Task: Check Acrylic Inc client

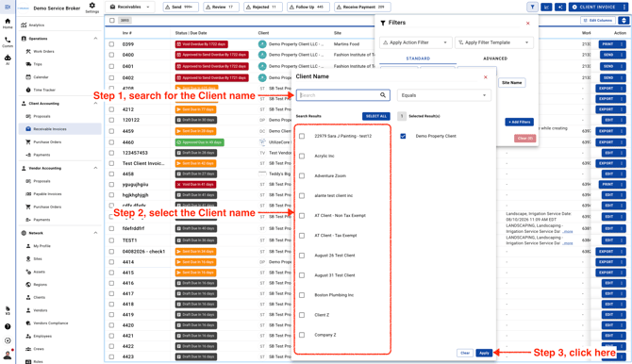Action: pyautogui.click(x=302, y=156)
